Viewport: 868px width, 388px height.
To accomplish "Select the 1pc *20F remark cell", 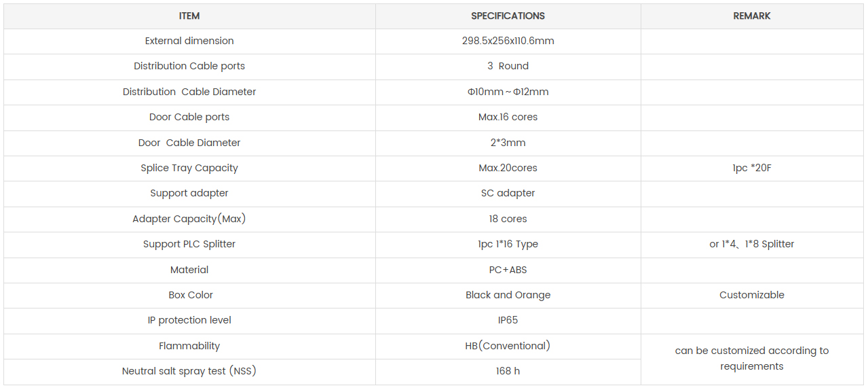I will coord(752,168).
